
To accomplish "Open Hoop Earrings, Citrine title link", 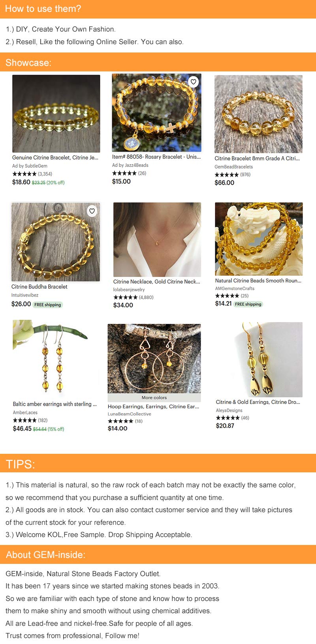I will [154, 406].
